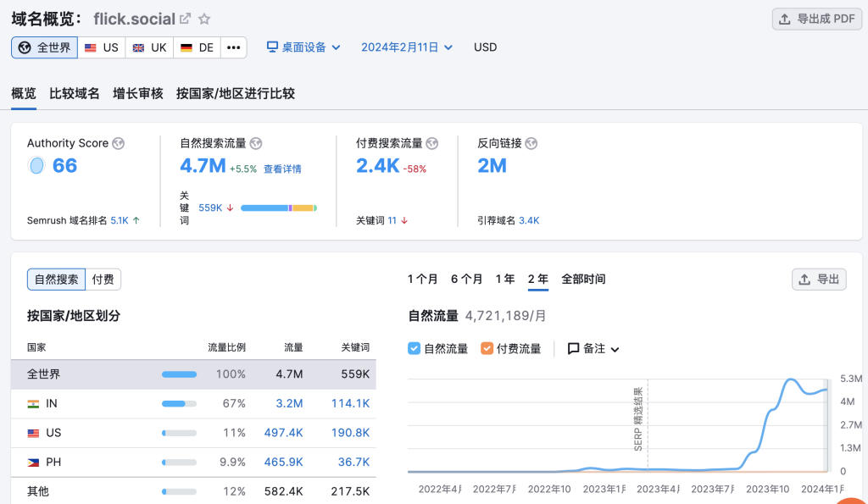Click PH traffic 465.9K link

coord(283,462)
